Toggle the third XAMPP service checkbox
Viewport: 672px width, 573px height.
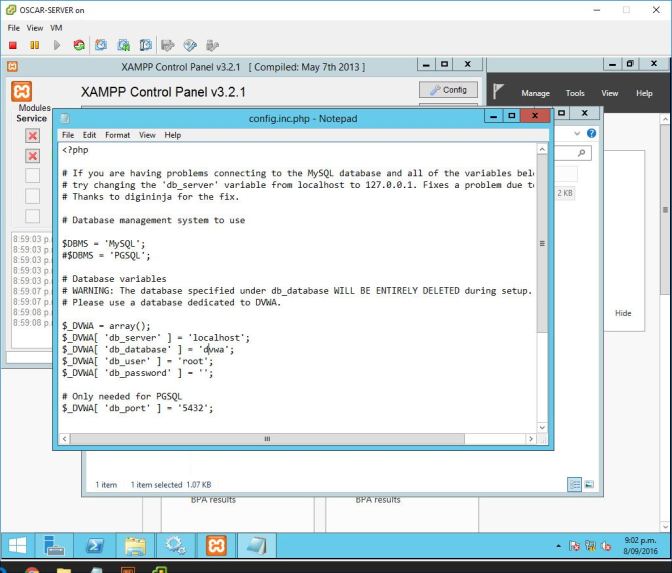32,176
